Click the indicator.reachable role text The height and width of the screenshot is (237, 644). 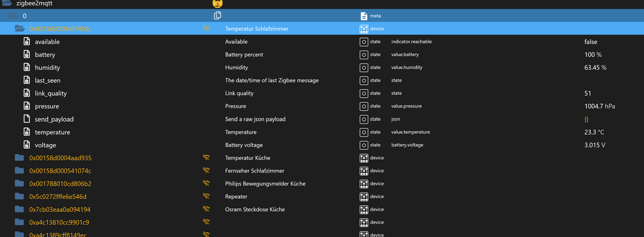[x=412, y=41]
